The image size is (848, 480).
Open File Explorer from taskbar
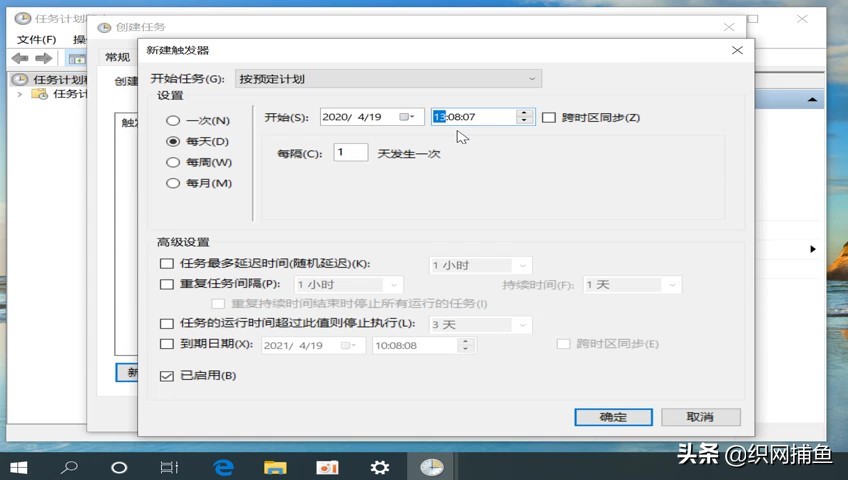275,468
